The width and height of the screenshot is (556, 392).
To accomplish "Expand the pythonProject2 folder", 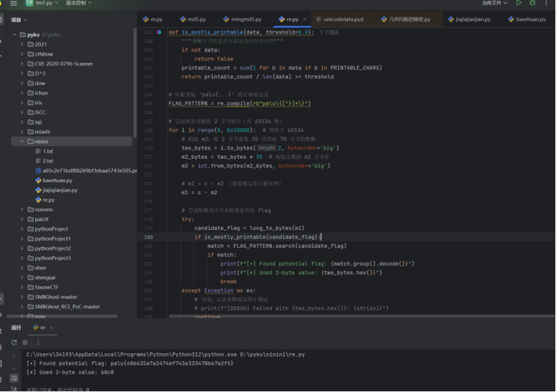I will pos(22,249).
